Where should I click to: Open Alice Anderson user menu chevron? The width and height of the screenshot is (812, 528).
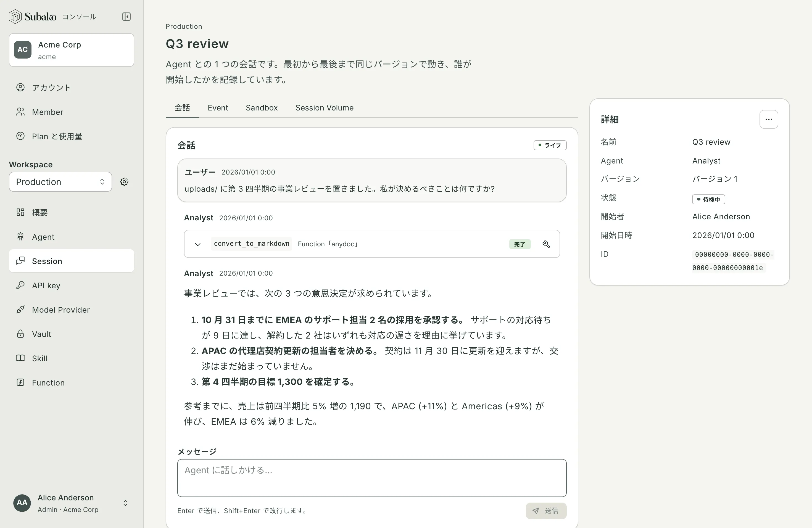click(x=125, y=503)
